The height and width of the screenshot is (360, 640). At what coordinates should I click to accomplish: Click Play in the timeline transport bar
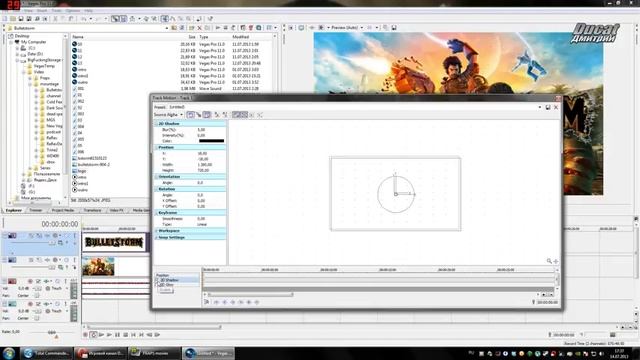(109, 335)
